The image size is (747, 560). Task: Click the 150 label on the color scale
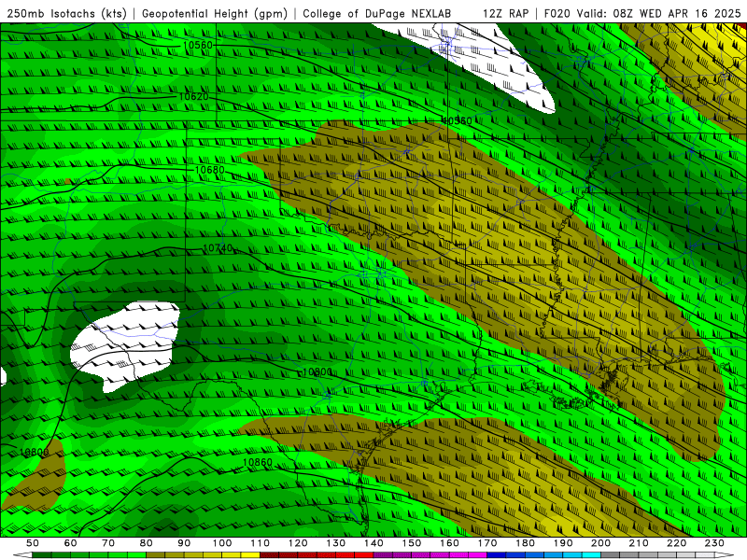pyautogui.click(x=412, y=543)
